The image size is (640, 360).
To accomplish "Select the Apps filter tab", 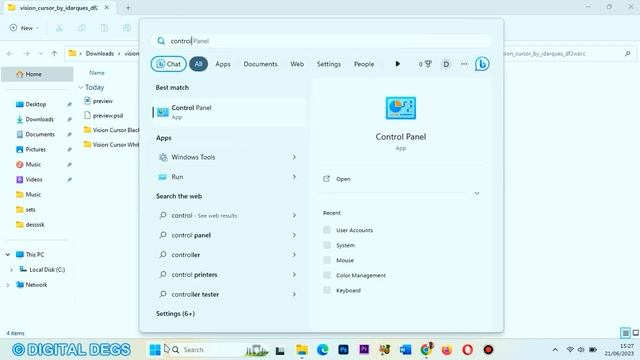I will (223, 64).
